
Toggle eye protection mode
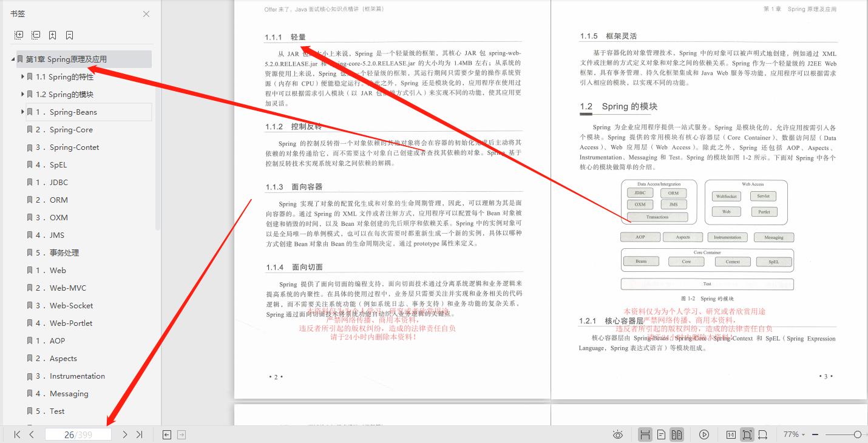click(x=618, y=435)
